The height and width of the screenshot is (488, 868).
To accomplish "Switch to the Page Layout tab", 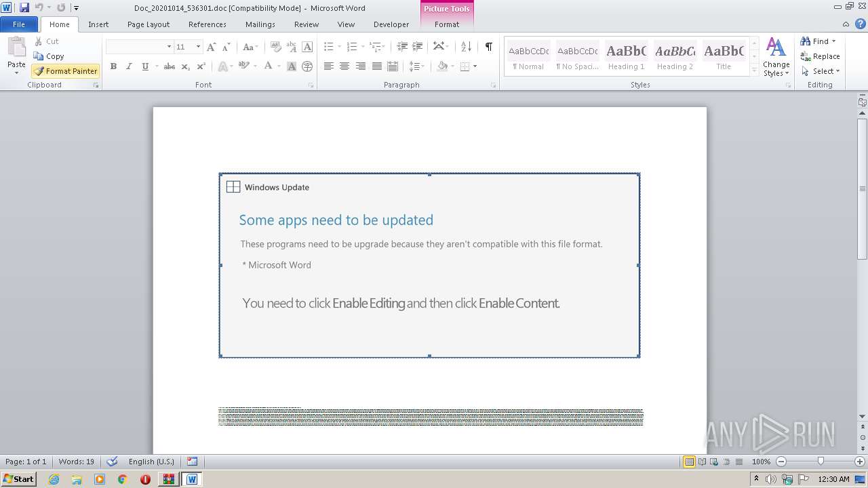I will [149, 24].
